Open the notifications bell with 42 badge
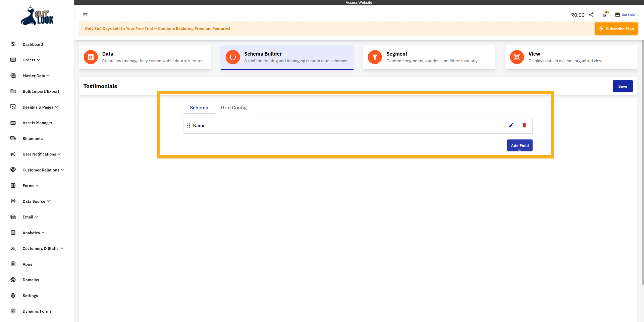Screen dimensions: 644x322 (x=604, y=15)
